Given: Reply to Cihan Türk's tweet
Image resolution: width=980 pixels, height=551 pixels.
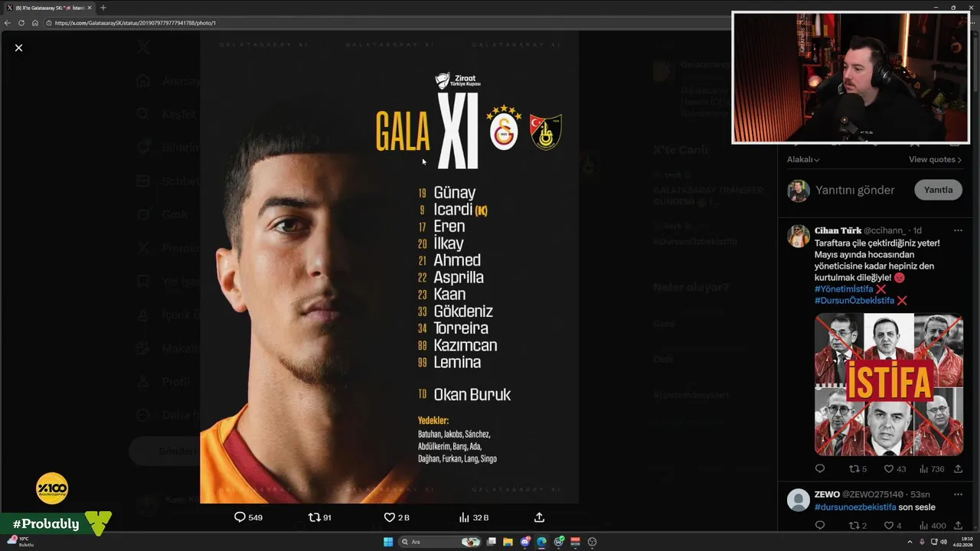Looking at the screenshot, I should coord(820,468).
